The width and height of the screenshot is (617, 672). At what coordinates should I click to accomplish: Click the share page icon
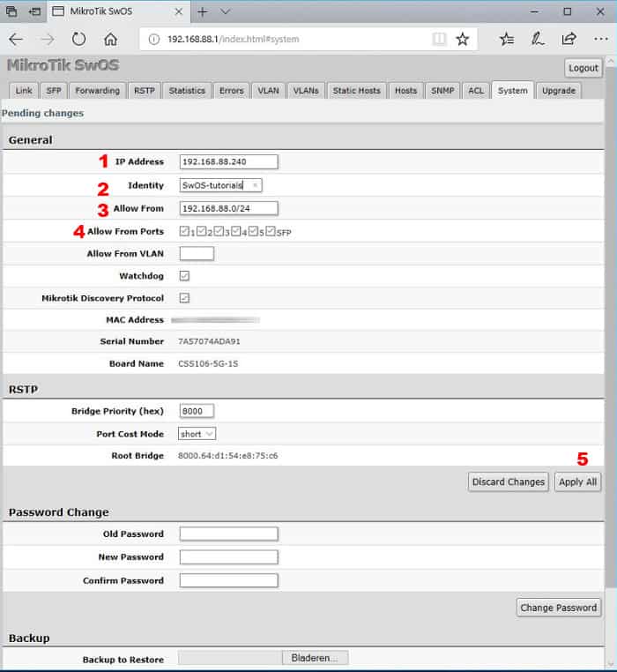(569, 39)
